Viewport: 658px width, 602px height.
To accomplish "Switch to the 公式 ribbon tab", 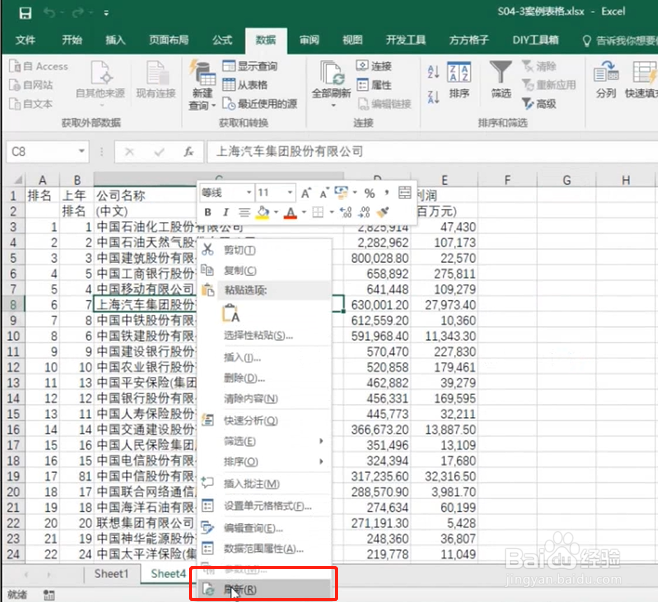I will click(x=222, y=40).
